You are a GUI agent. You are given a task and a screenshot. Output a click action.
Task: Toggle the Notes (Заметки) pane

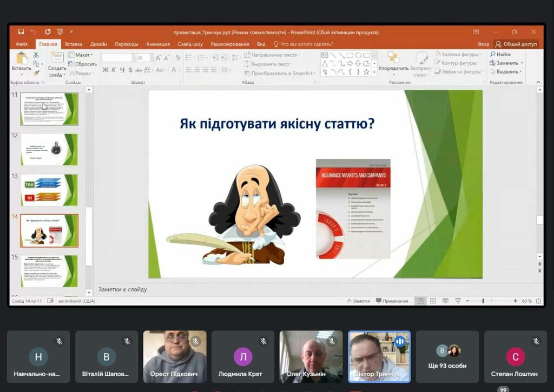click(358, 301)
